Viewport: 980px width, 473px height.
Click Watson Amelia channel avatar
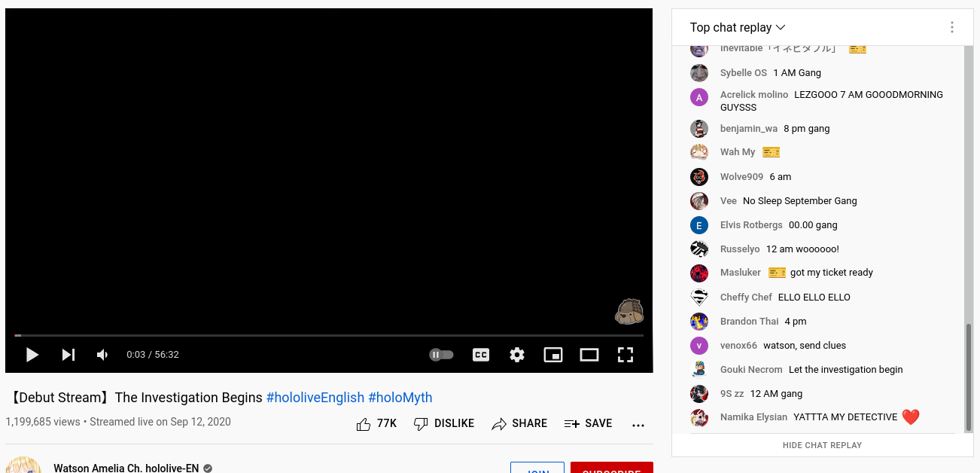coord(23,465)
